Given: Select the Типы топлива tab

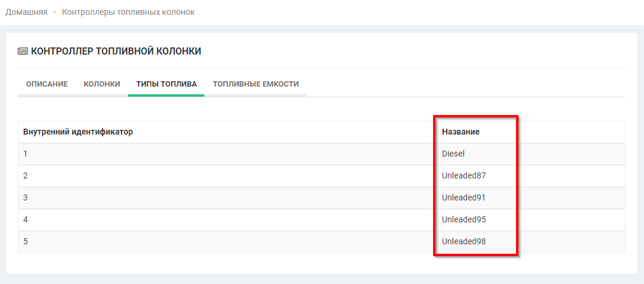Looking at the screenshot, I should pos(166,84).
